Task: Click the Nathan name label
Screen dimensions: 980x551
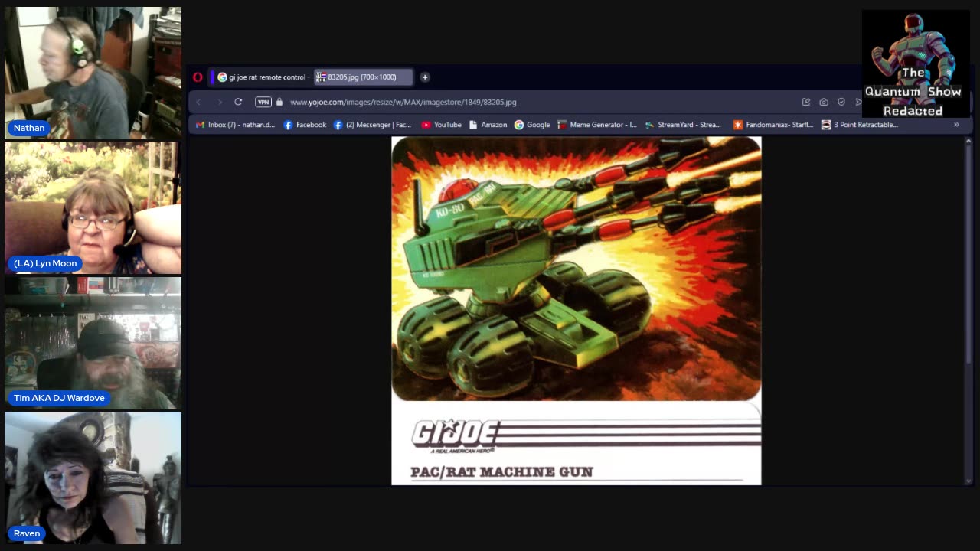Action: point(29,128)
